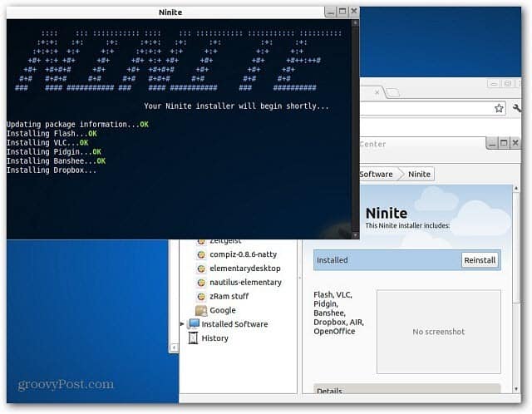The width and height of the screenshot is (532, 414).
Task: Click the Ninite breadcrumb button
Action: pos(419,174)
